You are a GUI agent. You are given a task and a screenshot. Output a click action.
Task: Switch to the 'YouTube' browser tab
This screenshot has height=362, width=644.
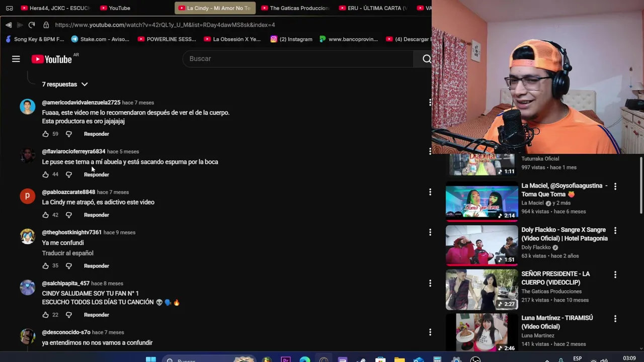[x=116, y=8]
